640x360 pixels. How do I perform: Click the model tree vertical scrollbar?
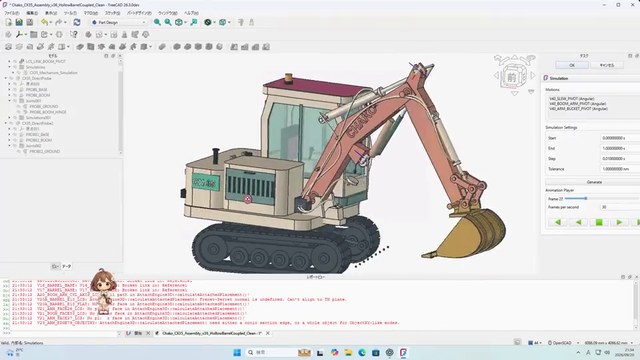(120, 106)
